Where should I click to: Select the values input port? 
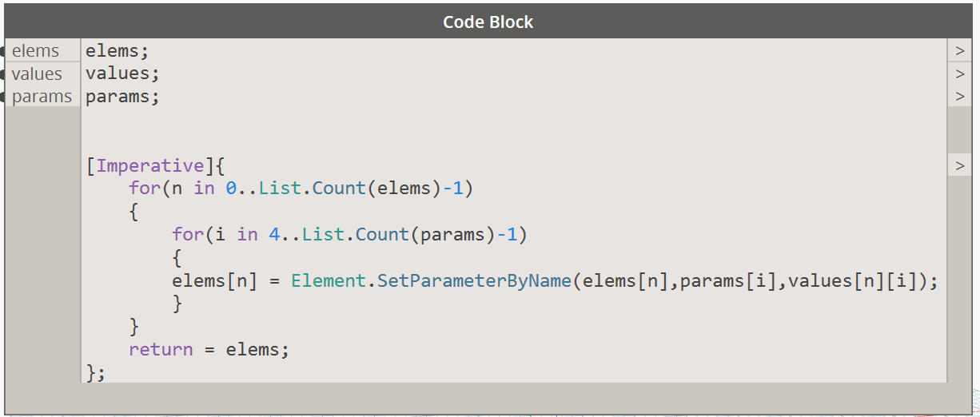click(42, 73)
